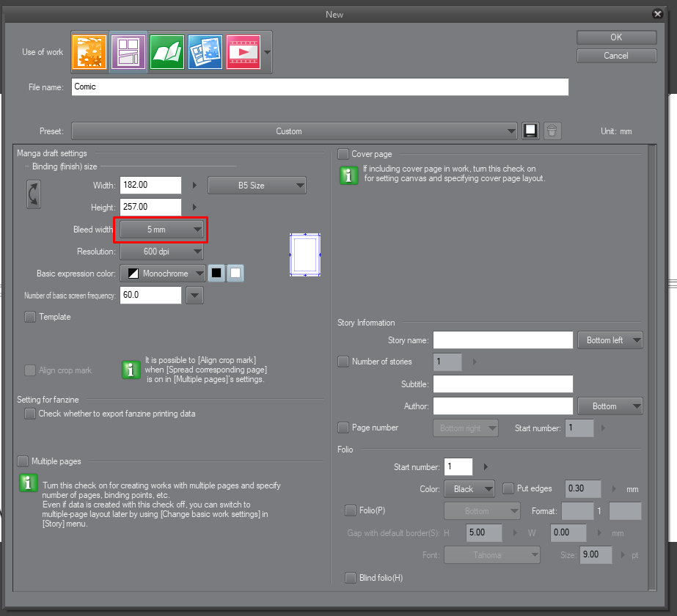Open the Resolution 600 dpi dropdown
This screenshot has height=616, width=677.
[161, 252]
